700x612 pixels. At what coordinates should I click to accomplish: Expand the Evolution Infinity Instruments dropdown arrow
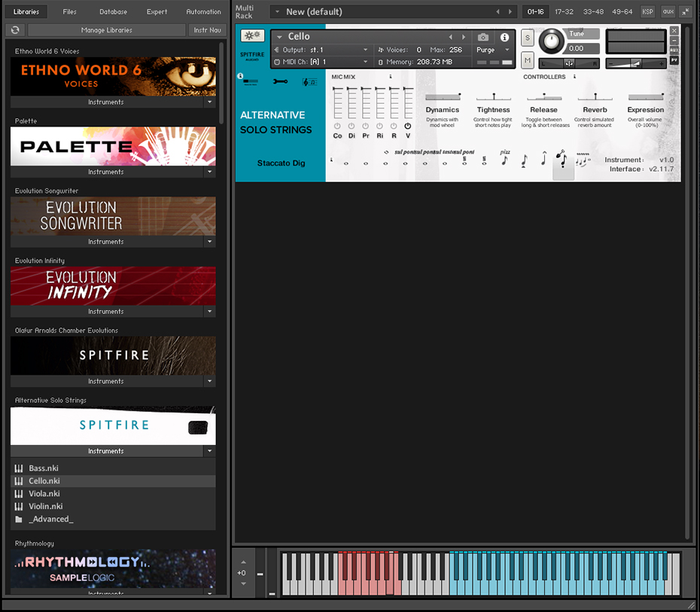click(x=210, y=311)
